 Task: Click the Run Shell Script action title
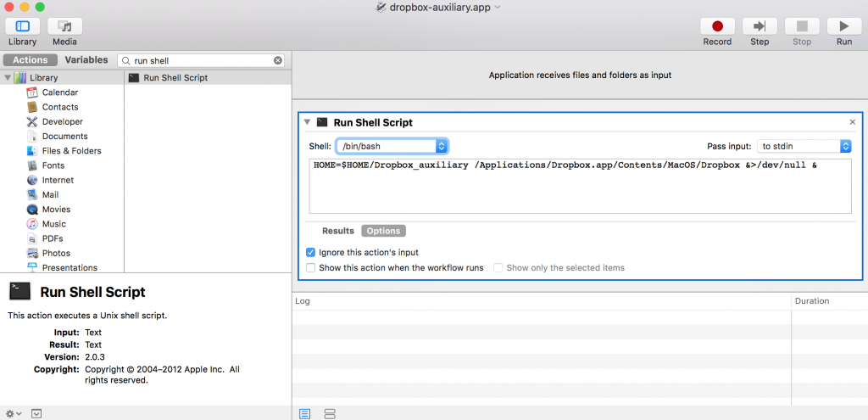pyautogui.click(x=373, y=122)
